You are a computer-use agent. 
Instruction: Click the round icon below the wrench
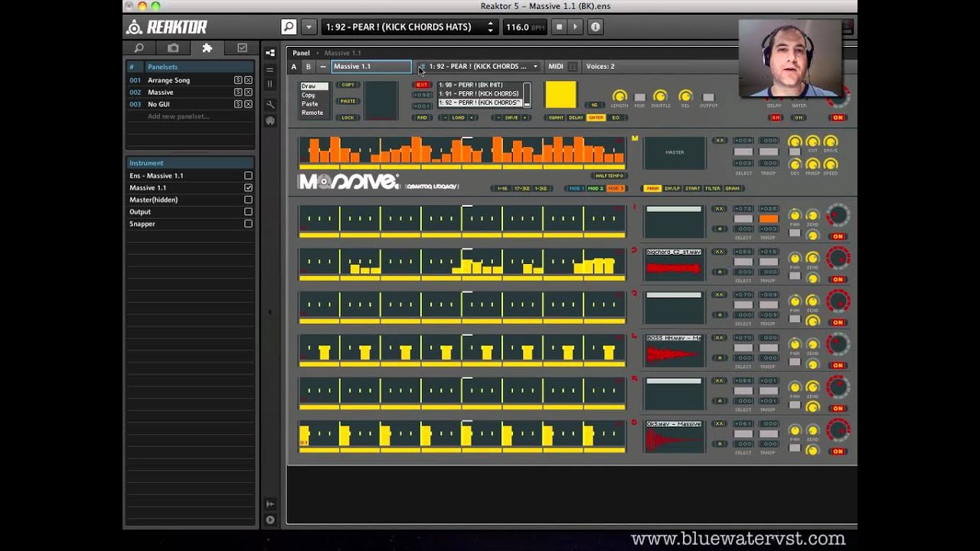click(x=270, y=121)
